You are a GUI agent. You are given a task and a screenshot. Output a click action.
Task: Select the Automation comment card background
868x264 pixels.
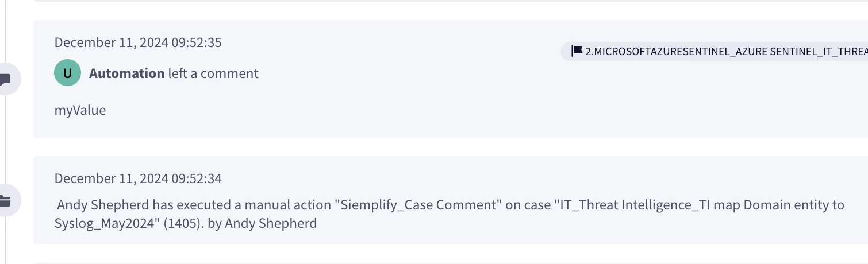click(451, 79)
